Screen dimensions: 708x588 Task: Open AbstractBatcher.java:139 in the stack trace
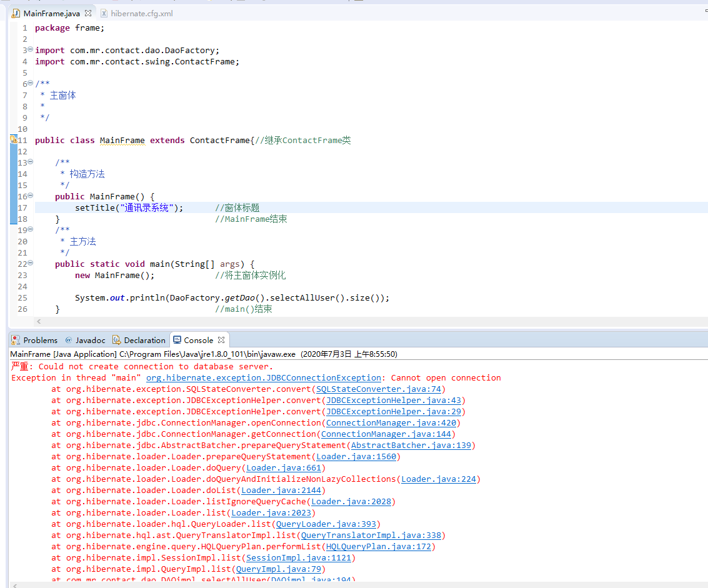411,446
